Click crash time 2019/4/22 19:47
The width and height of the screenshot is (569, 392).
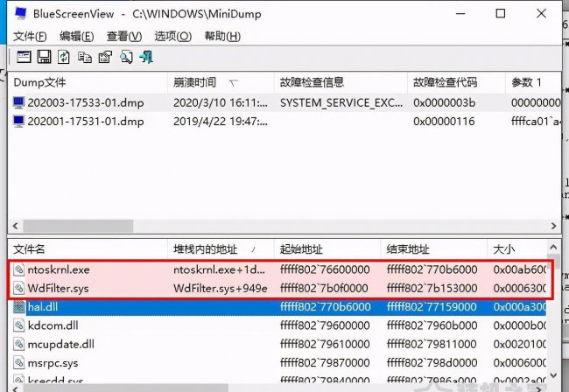pyautogui.click(x=221, y=121)
